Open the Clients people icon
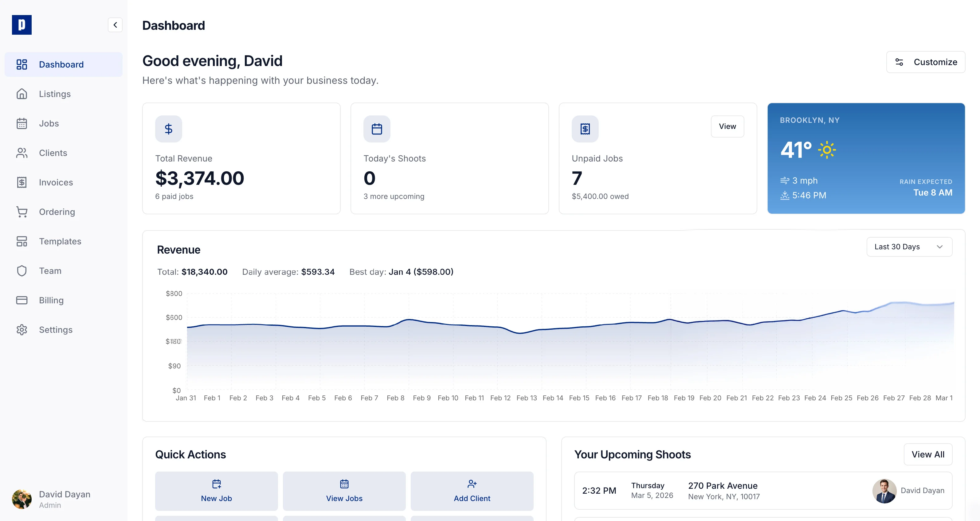This screenshot has height=521, width=980. (x=22, y=153)
